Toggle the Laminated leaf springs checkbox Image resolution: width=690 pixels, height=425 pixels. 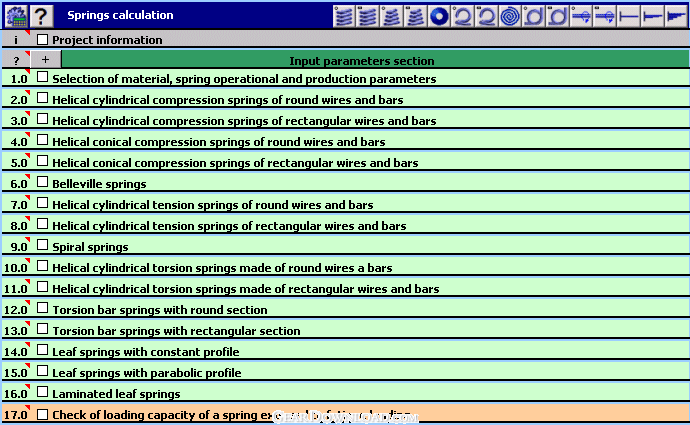42,392
